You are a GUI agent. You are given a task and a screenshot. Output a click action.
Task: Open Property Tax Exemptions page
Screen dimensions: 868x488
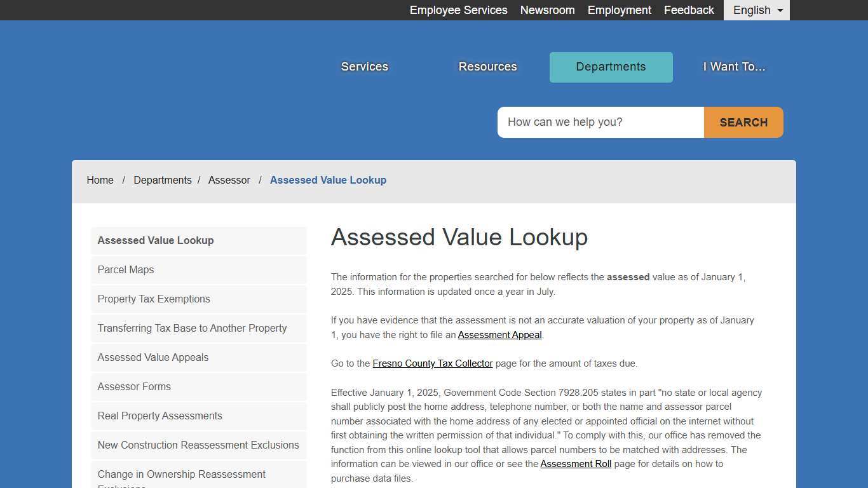154,299
